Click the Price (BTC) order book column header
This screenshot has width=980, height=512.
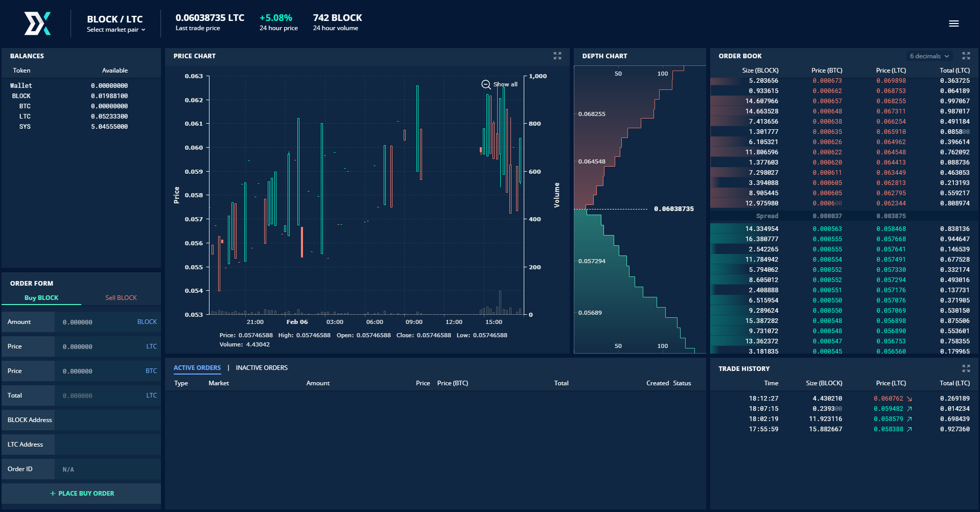[827, 71]
